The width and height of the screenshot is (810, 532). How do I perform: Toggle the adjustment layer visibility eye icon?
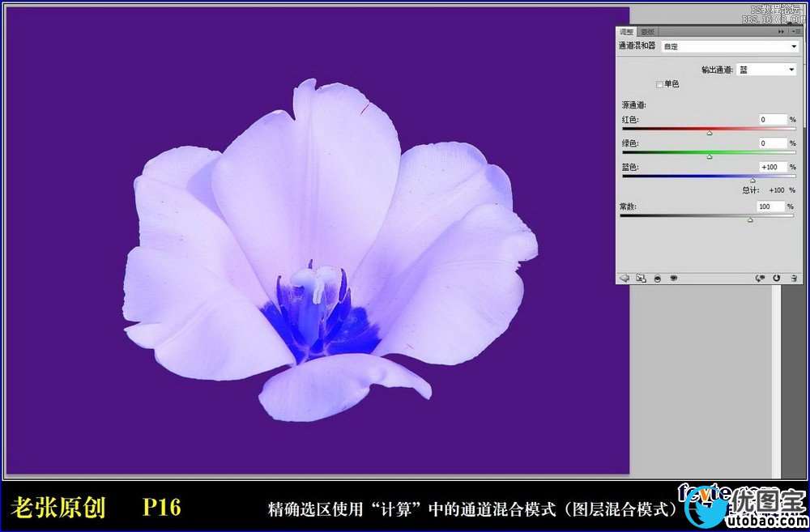pyautogui.click(x=673, y=278)
